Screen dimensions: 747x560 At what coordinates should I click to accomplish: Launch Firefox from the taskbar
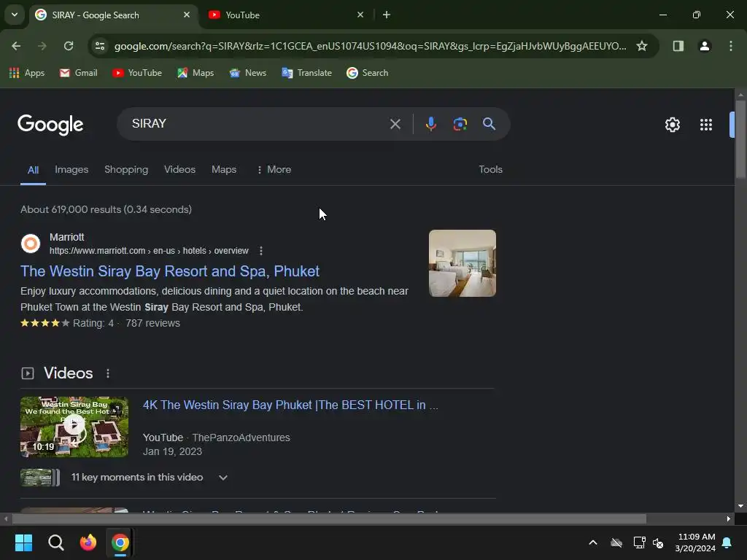88,542
